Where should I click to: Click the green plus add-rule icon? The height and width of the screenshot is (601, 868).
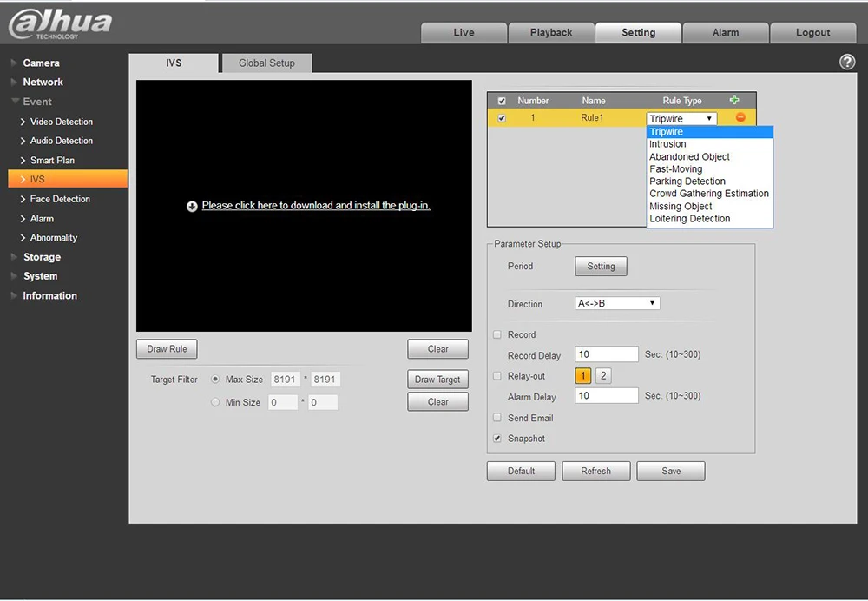pyautogui.click(x=734, y=100)
